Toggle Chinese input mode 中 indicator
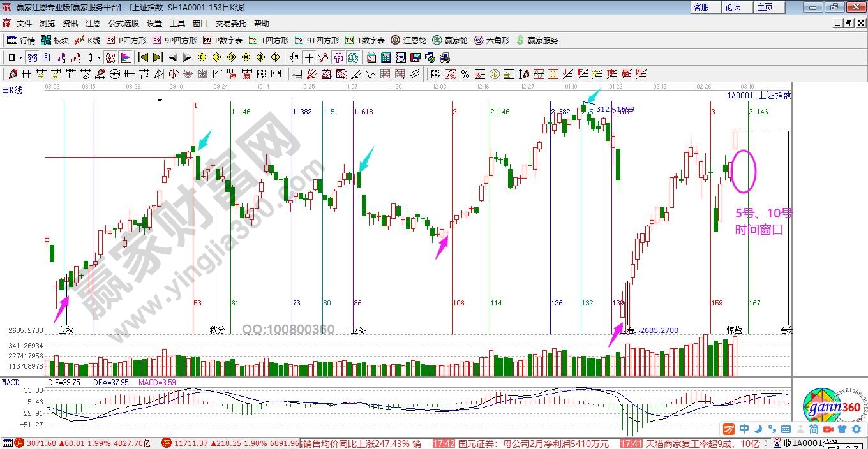The image size is (868, 449). coord(745,429)
